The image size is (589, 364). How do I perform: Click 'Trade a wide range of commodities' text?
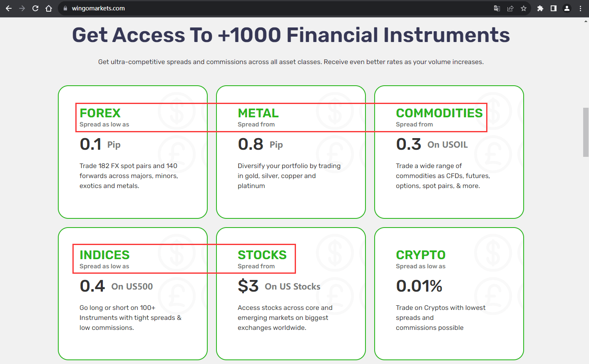tap(443, 176)
